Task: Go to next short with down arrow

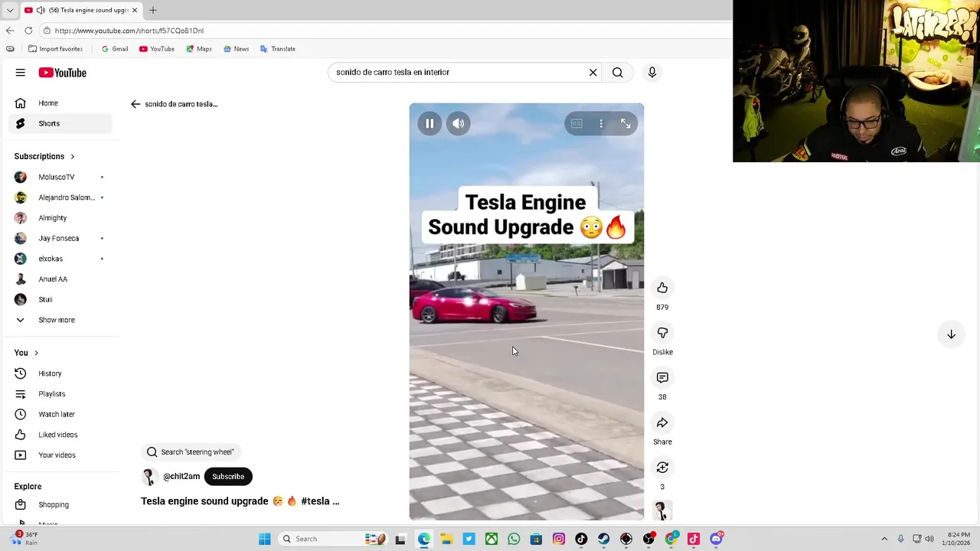Action: [951, 334]
